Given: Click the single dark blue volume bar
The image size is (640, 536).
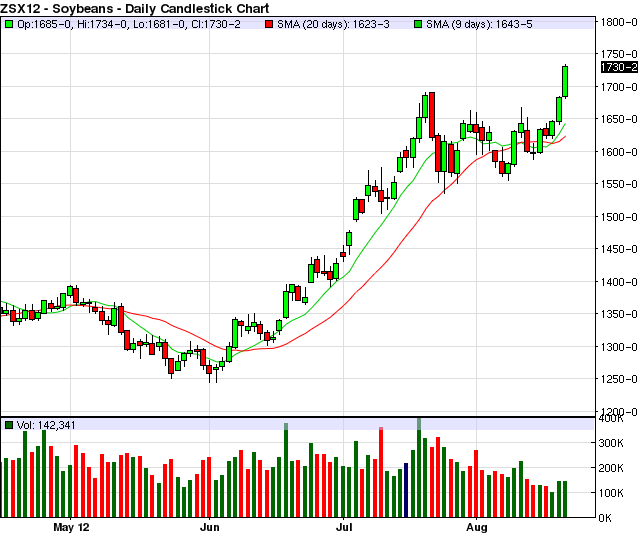Looking at the screenshot, I should pyautogui.click(x=406, y=490).
